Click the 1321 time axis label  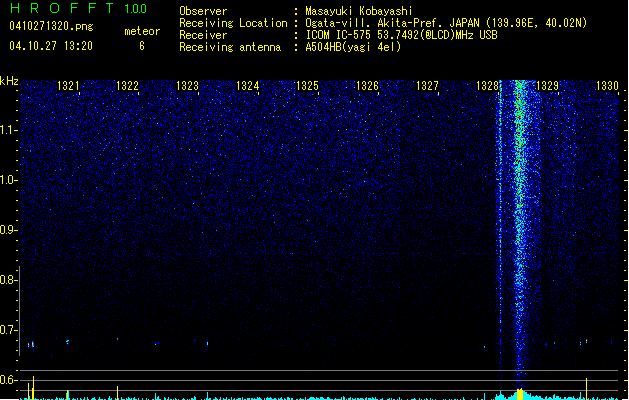68,86
